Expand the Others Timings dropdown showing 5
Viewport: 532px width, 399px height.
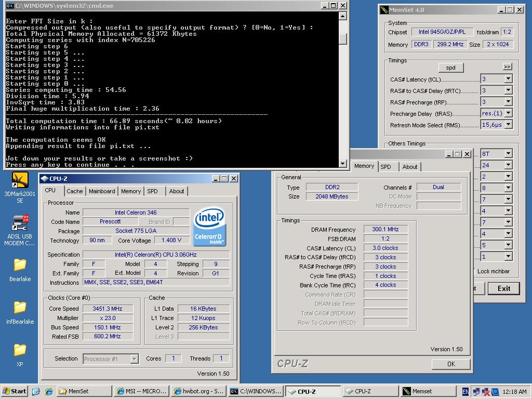pyautogui.click(x=508, y=245)
